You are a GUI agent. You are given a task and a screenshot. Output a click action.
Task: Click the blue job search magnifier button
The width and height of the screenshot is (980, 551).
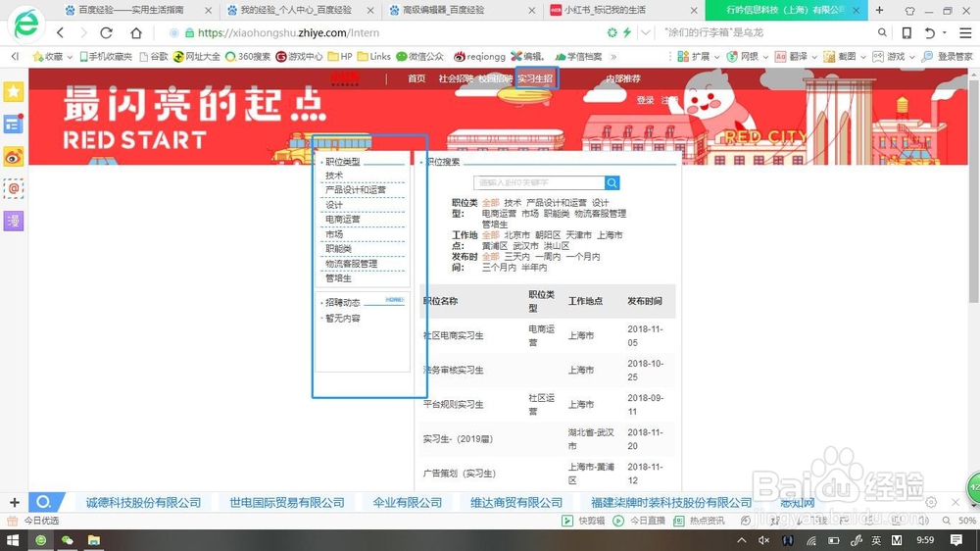tap(612, 182)
